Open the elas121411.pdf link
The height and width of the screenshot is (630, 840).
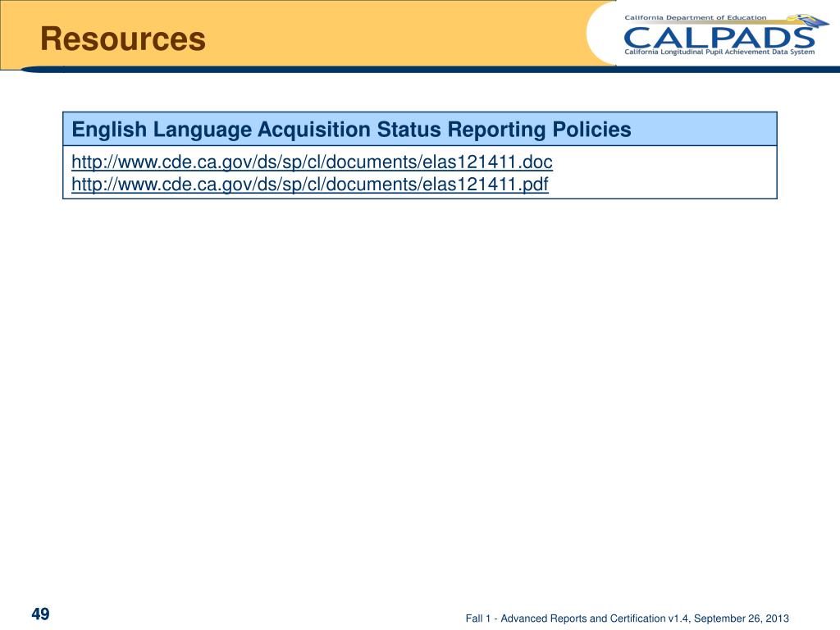[309, 185]
